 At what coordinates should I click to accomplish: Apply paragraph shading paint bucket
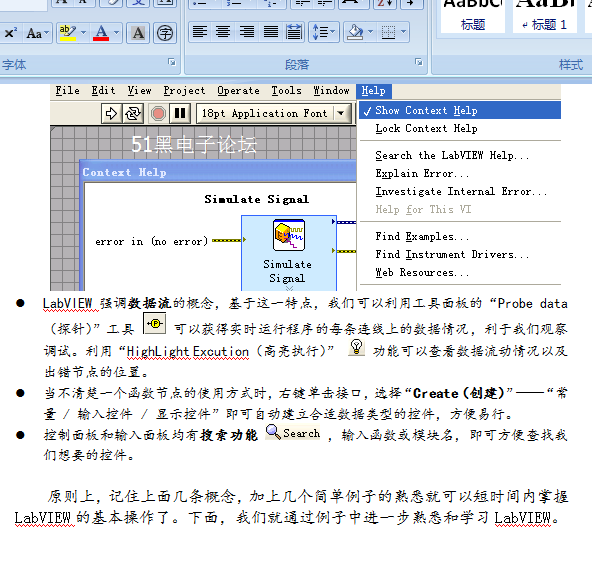355,32
